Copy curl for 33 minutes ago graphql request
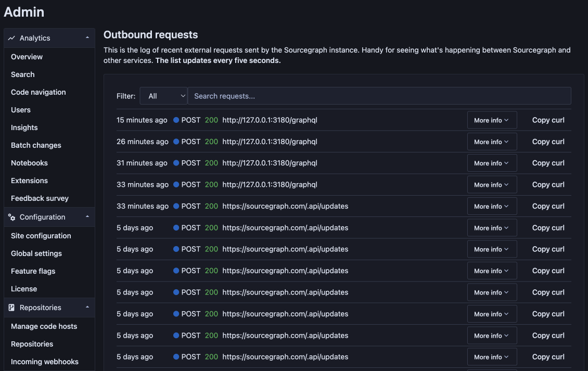This screenshot has height=371, width=588. point(548,185)
